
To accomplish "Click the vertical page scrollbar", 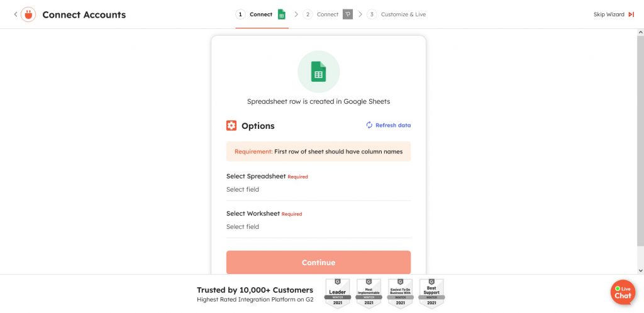I will coord(640,151).
